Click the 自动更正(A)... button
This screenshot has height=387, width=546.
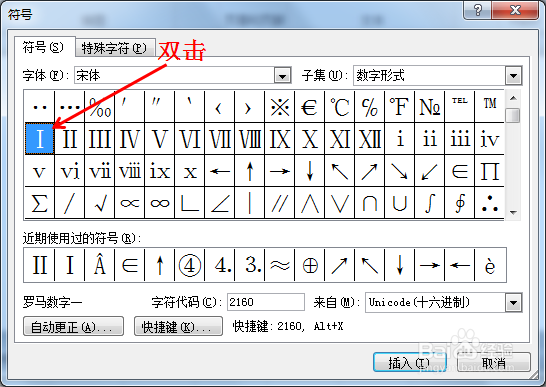point(73,326)
